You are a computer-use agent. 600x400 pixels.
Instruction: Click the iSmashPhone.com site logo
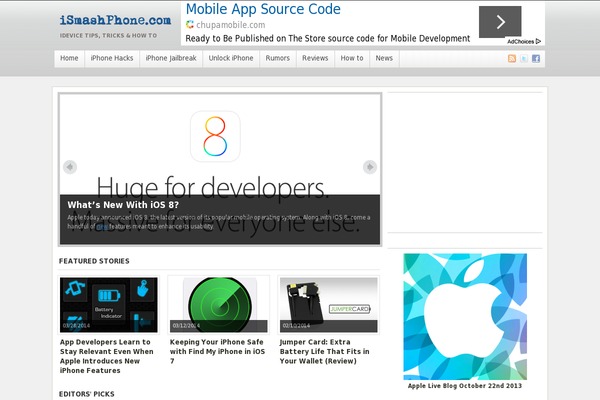(115, 20)
